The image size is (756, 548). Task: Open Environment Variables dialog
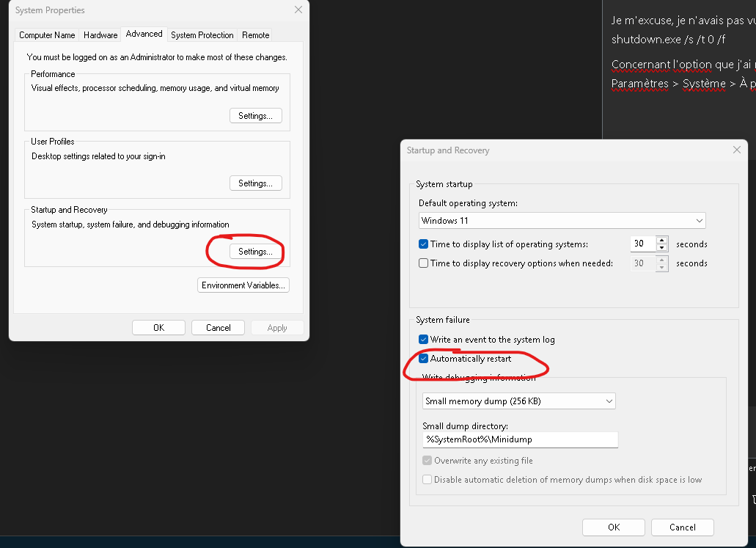[x=243, y=285]
